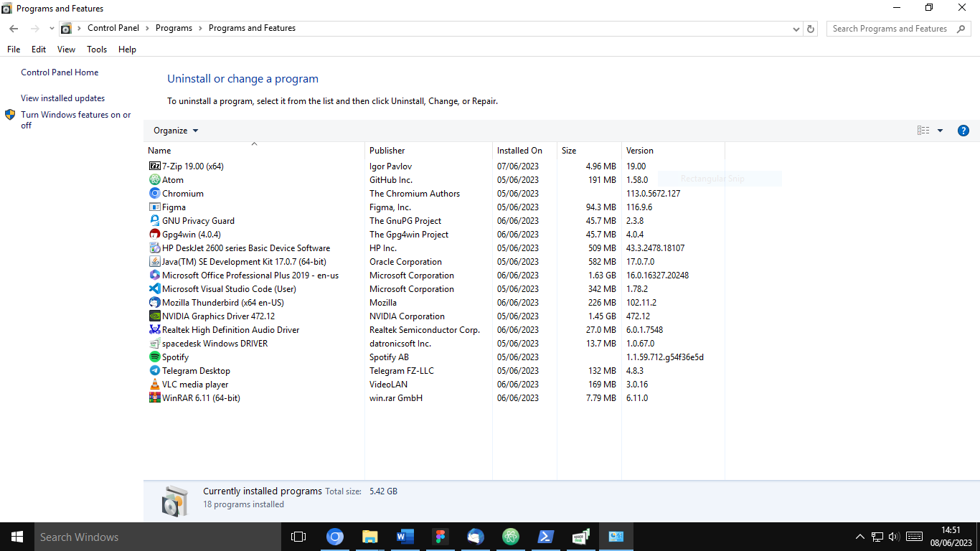Click the Atom program icon

[x=154, y=179]
